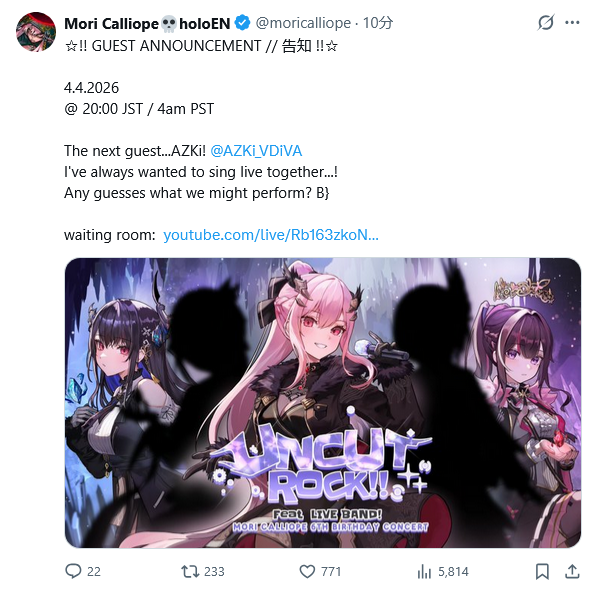Click the 10分 post timestamp
Image resolution: width=598 pixels, height=593 pixels.
[378, 23]
